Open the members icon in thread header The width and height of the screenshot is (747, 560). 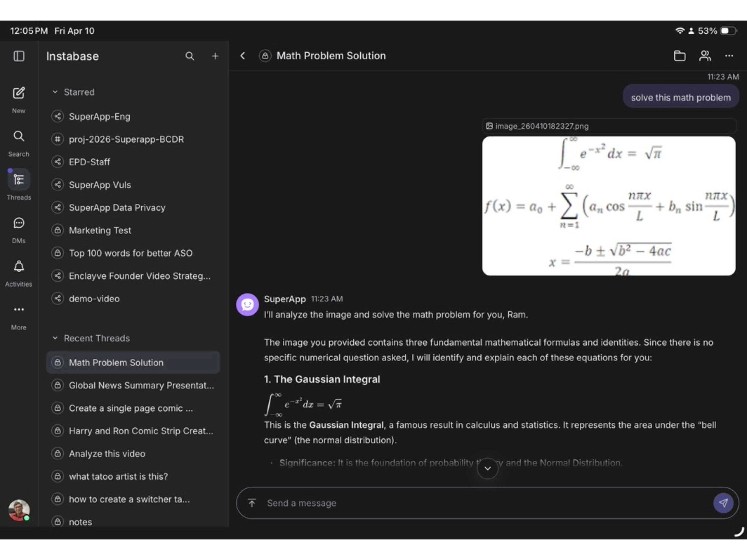tap(705, 56)
